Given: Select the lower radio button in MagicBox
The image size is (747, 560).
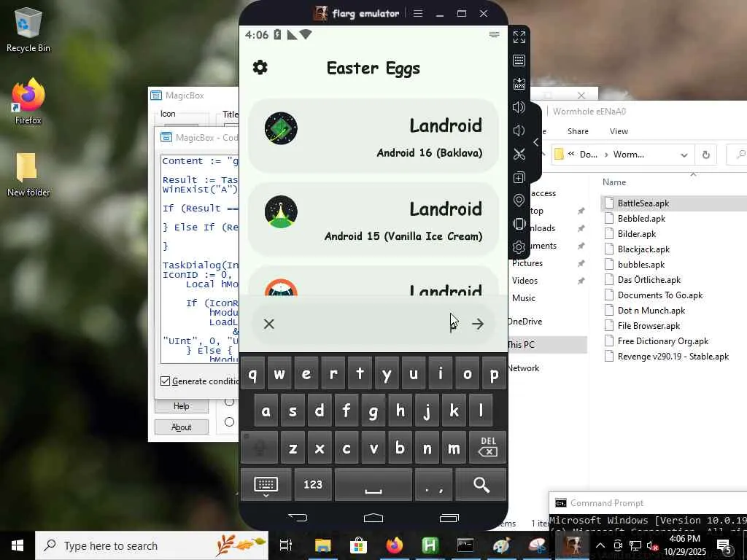Looking at the screenshot, I should 230,422.
